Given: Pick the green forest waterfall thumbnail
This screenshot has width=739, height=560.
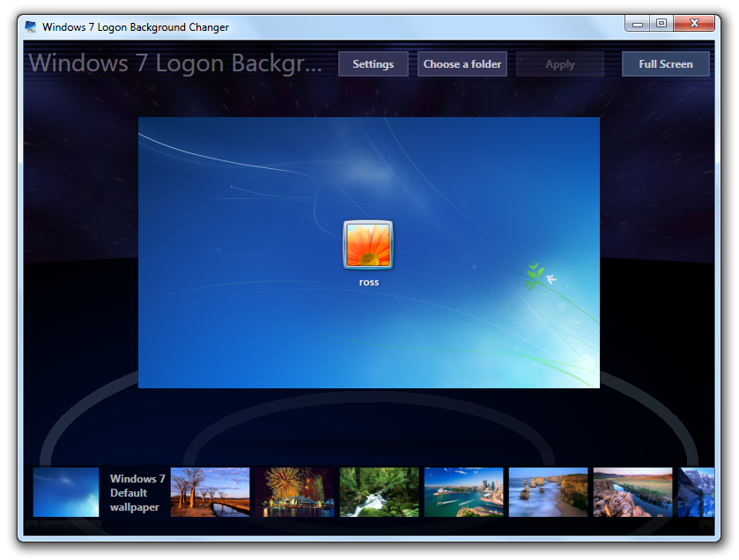Looking at the screenshot, I should click(x=379, y=492).
